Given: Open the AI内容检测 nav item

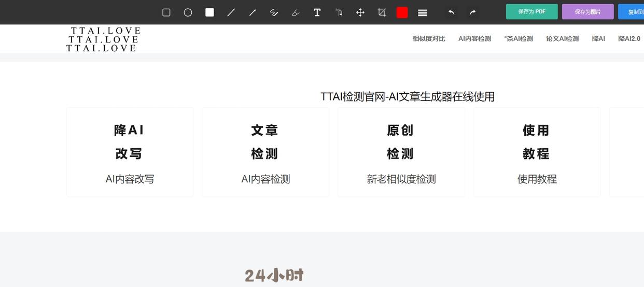Looking at the screenshot, I should click(x=474, y=39).
